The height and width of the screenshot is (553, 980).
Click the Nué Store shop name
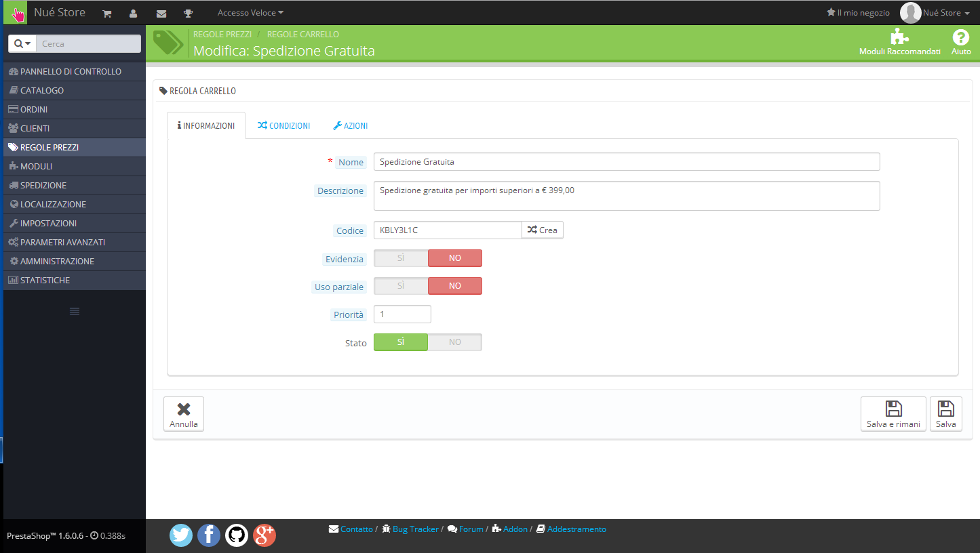coord(60,12)
